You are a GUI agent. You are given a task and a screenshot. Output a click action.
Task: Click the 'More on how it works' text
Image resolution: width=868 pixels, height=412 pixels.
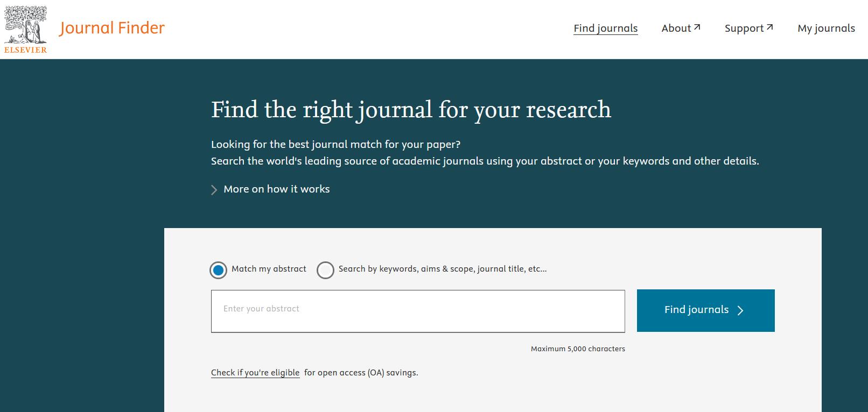[276, 189]
